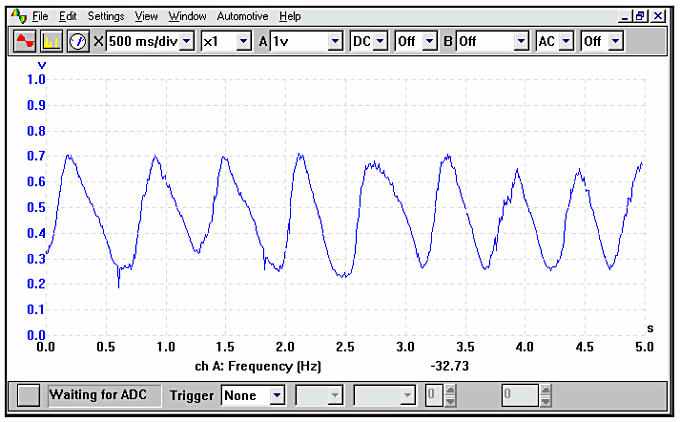Open the Automotive menu
The image size is (680, 422).
242,16
